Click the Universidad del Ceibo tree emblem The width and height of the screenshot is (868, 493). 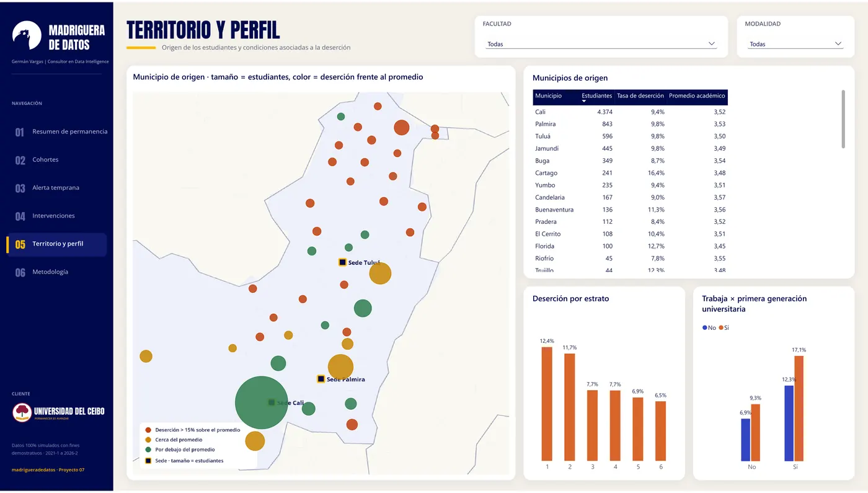coord(22,412)
